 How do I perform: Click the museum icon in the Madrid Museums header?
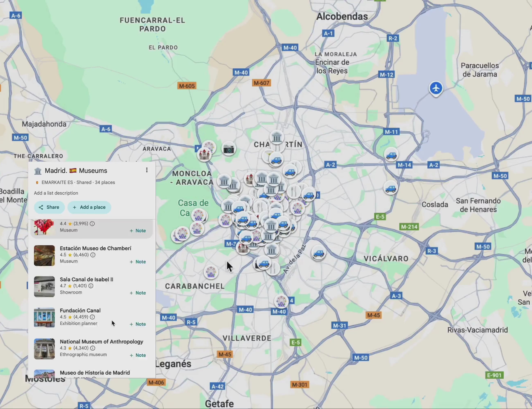[x=38, y=171]
